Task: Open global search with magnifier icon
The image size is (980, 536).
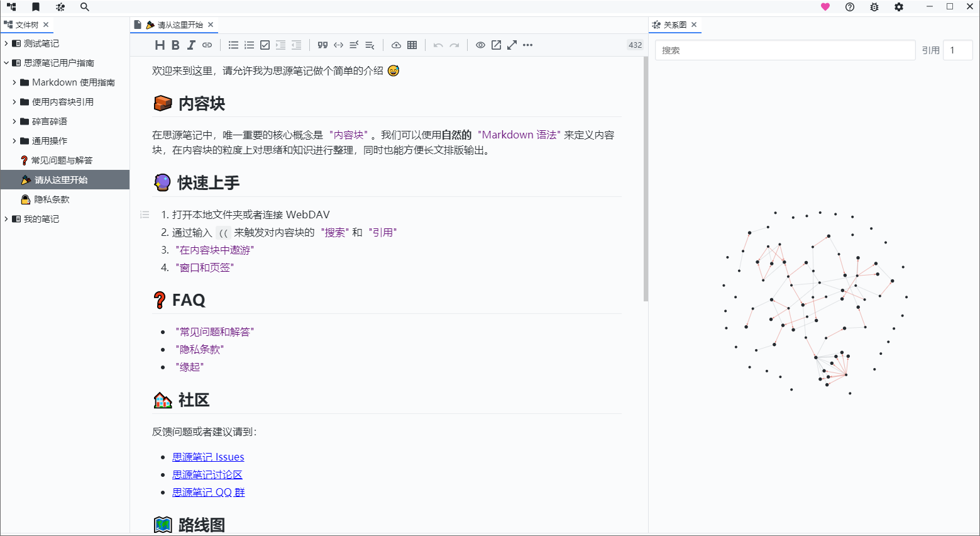Action: click(85, 7)
